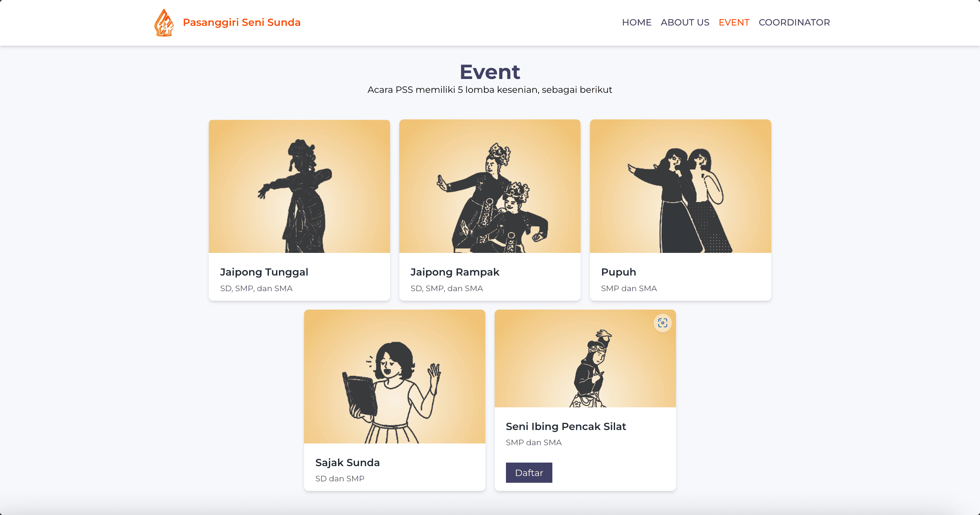The height and width of the screenshot is (515, 980).
Task: Click the SD dan SMP text under Sajak Sunda
Action: click(x=340, y=479)
